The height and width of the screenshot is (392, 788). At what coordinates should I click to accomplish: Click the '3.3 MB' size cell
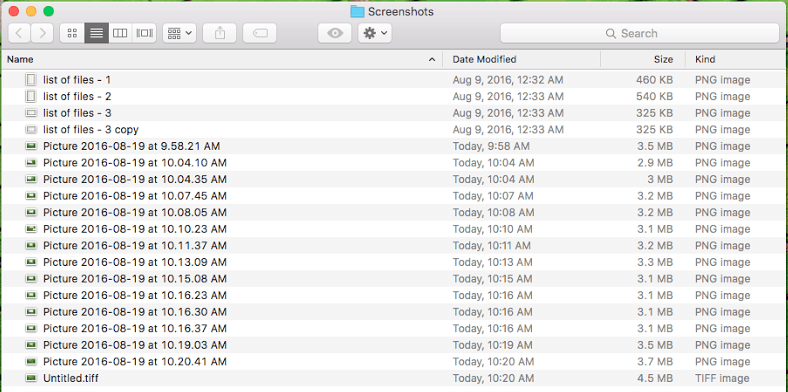(x=654, y=262)
